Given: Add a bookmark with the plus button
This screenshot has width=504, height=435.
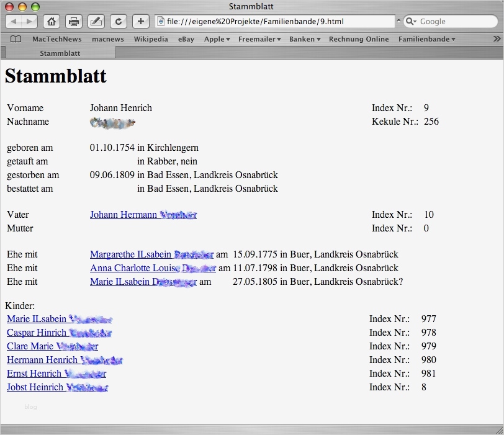Looking at the screenshot, I should point(141,22).
